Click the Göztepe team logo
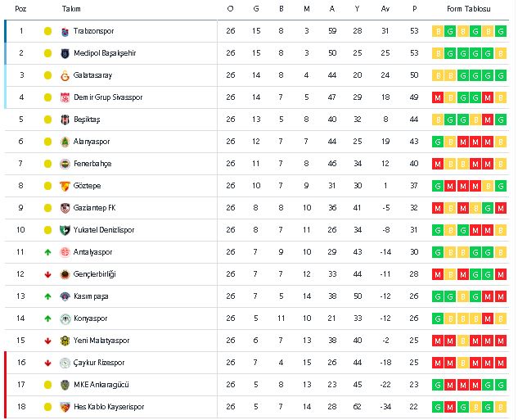 (65, 186)
